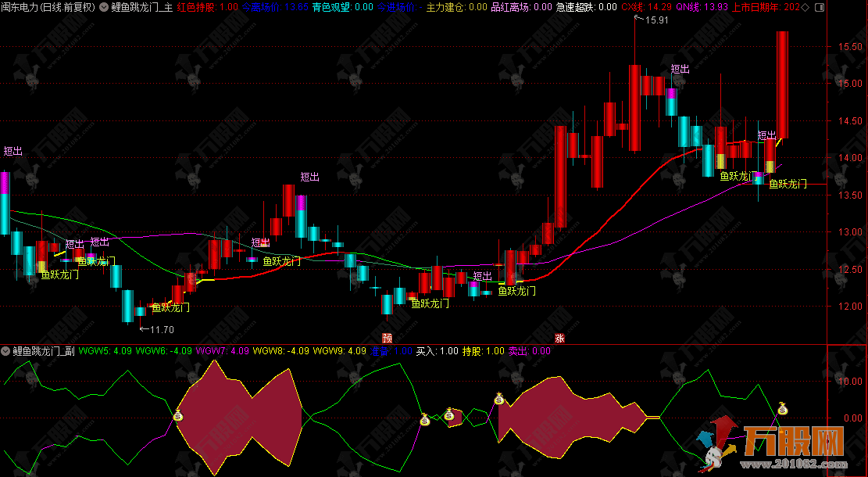Screen dimensions: 868x477
Task: Click the WGW9: 4.09 value
Action: click(x=340, y=350)
